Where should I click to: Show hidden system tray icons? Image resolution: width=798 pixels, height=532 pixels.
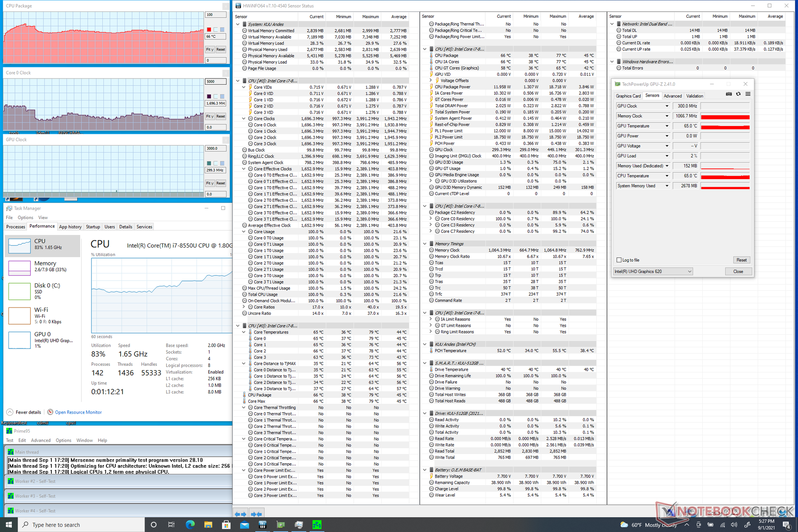(x=686, y=525)
